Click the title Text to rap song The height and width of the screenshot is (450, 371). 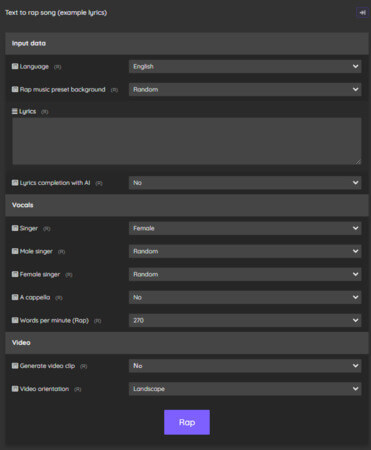[56, 13]
